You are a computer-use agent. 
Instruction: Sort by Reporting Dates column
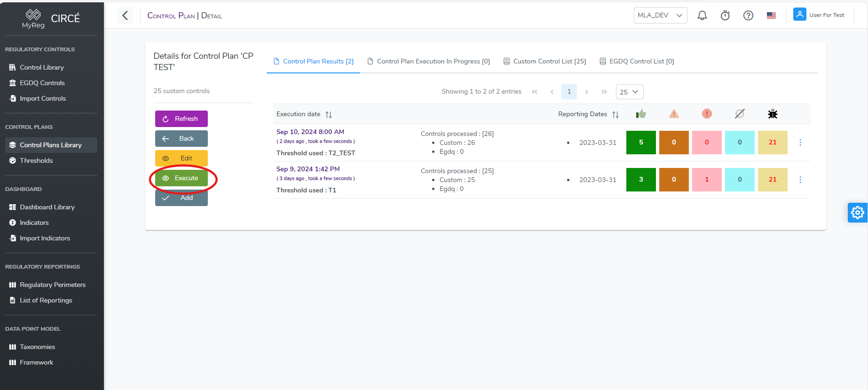tap(615, 114)
